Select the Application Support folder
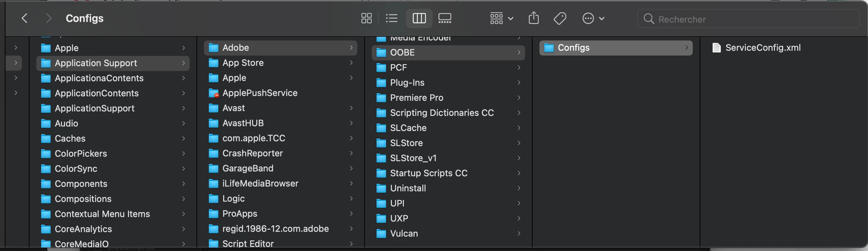The image size is (868, 251). (113, 63)
